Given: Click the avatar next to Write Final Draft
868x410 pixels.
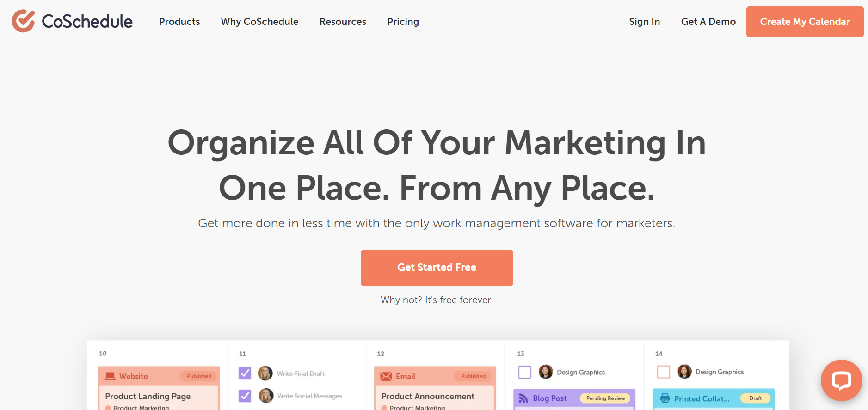Looking at the screenshot, I should coord(265,373).
